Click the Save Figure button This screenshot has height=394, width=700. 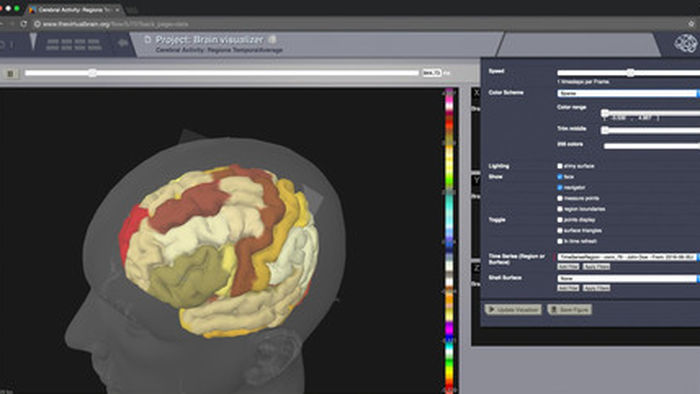click(570, 309)
